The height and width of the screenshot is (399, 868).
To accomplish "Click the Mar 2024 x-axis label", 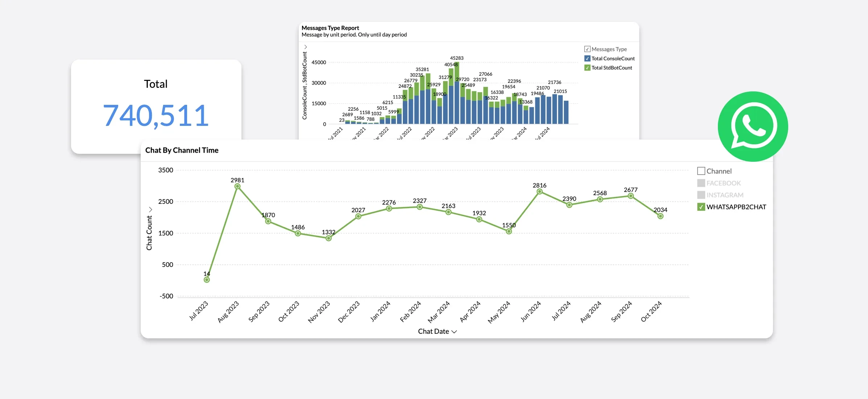I will point(439,312).
